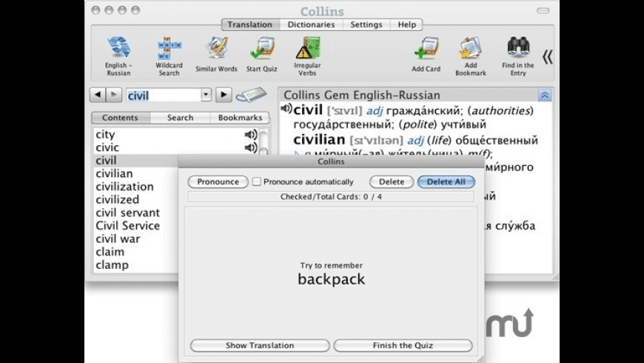The height and width of the screenshot is (363, 644).
Task: Click the Add Card toolbar icon
Action: (x=426, y=54)
